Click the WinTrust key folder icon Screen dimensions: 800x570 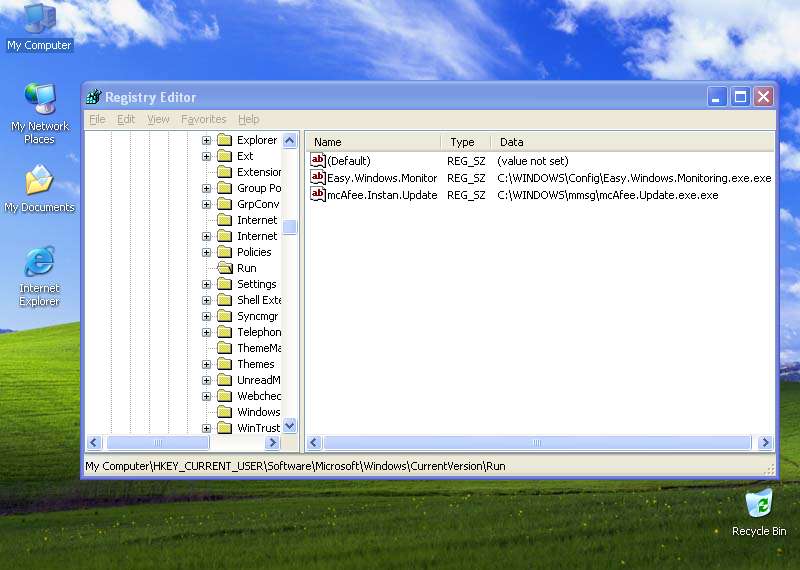tap(224, 428)
